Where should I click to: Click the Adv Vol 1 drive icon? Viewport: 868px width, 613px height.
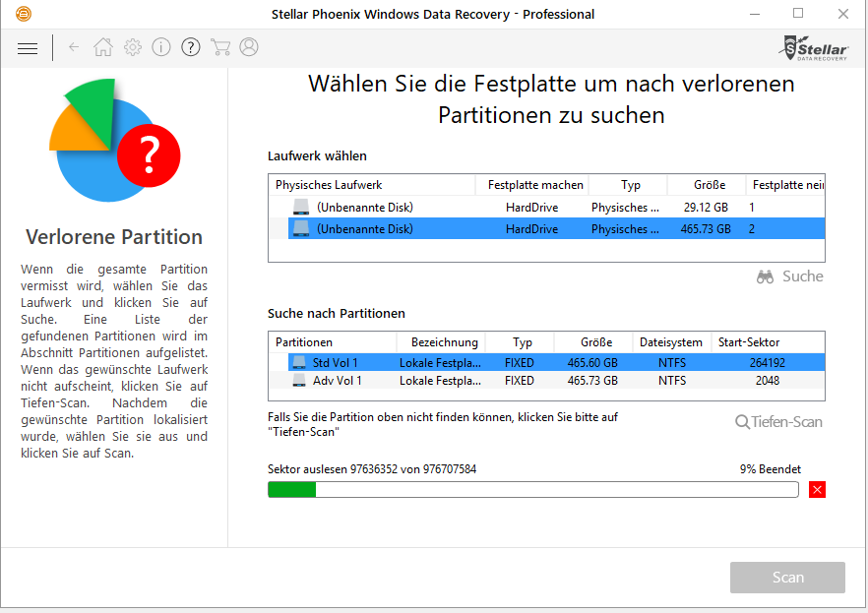pos(299,381)
